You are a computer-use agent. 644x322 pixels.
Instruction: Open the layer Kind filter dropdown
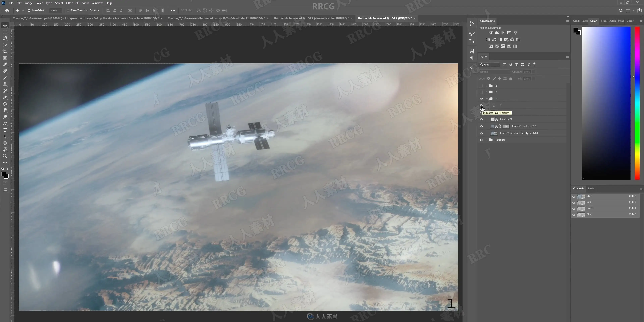coord(489,65)
